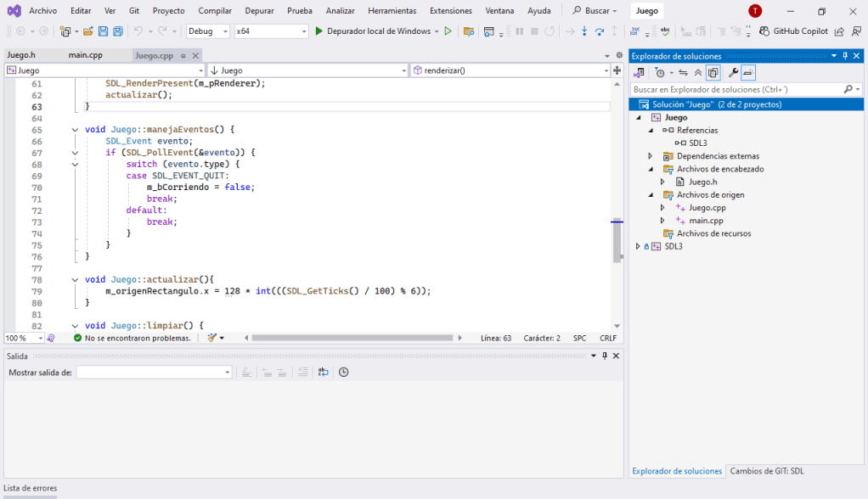Run Depurador local de Windows

372,31
